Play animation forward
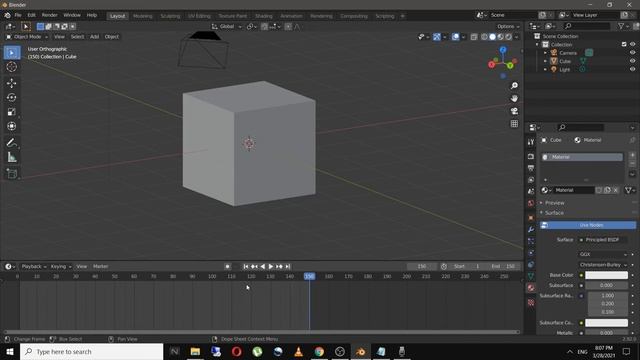This screenshot has width=640, height=360. coord(271,267)
